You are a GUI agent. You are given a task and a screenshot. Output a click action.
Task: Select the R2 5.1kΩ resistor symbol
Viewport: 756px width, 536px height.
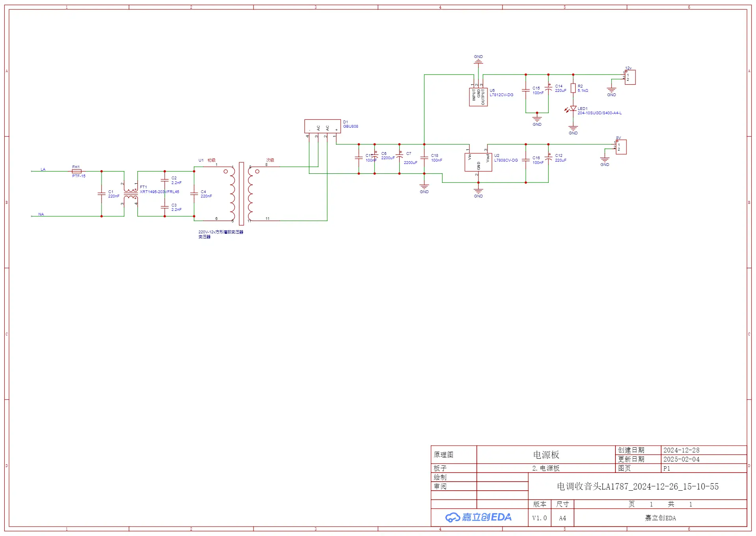coord(573,88)
